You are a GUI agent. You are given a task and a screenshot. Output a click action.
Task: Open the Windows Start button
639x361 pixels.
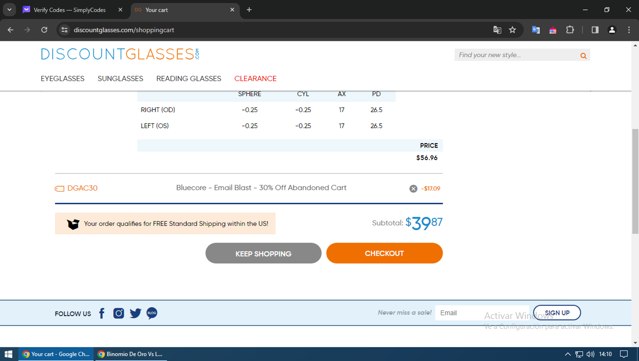(x=8, y=354)
